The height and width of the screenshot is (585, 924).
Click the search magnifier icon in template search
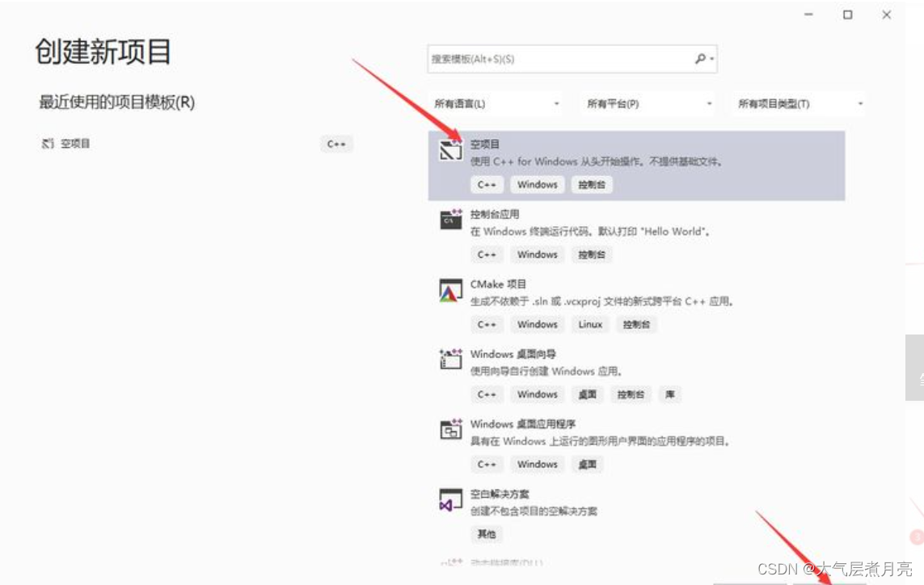pos(700,59)
